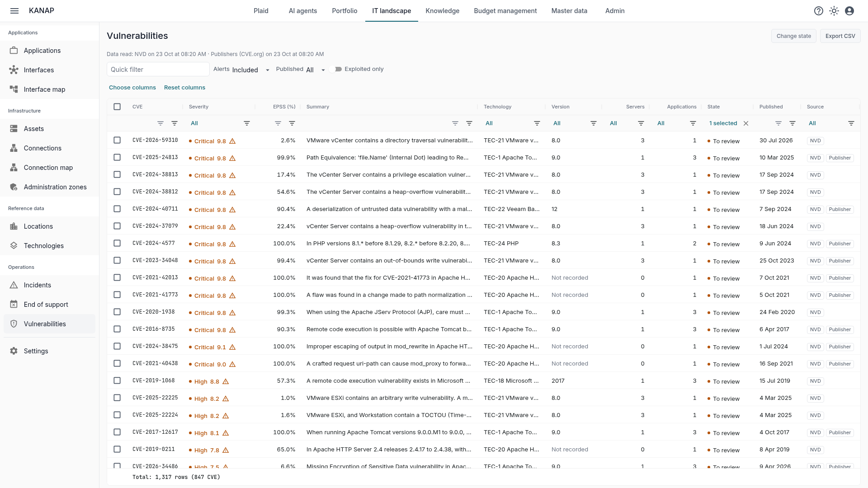Open the Published All dropdown

click(316, 70)
